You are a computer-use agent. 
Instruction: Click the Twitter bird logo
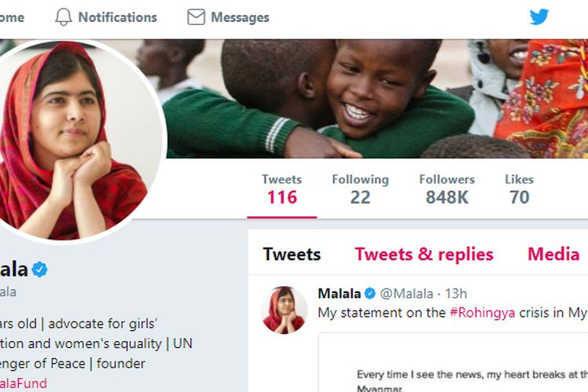tap(539, 16)
